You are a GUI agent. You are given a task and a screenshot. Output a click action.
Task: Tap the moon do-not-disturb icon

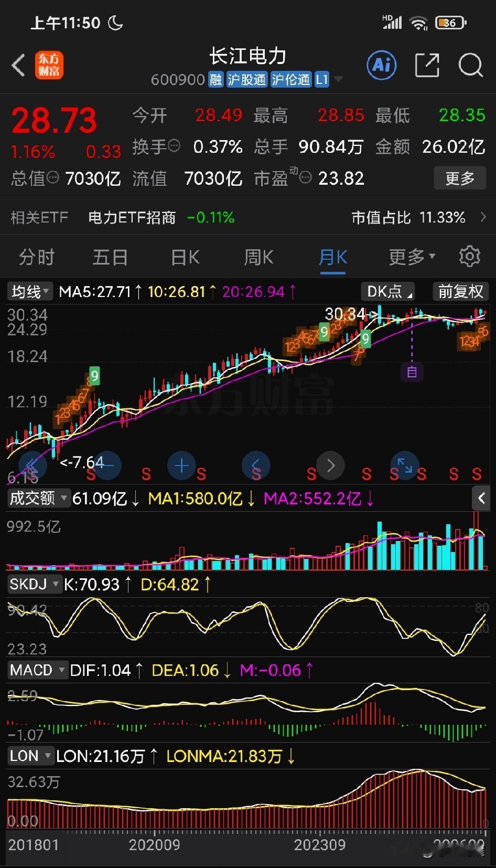click(x=115, y=23)
